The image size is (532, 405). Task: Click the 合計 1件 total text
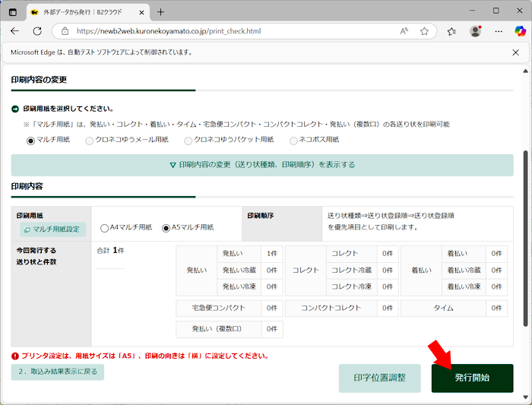tap(110, 250)
